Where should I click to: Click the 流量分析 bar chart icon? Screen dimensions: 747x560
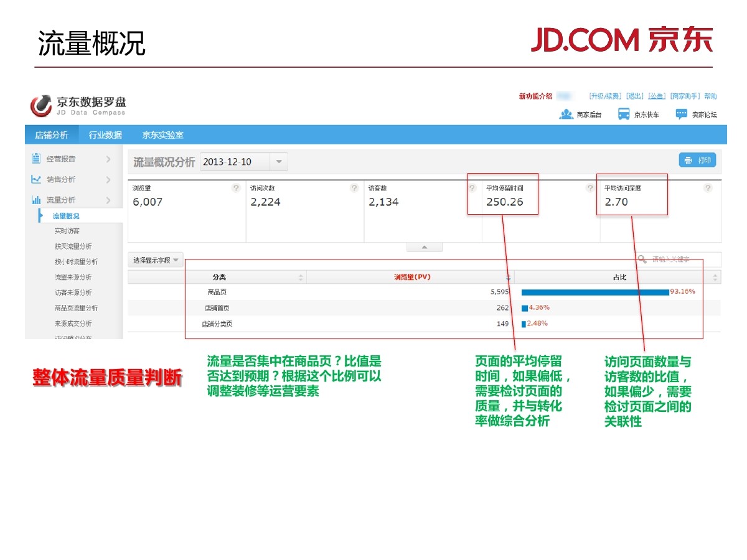point(36,200)
